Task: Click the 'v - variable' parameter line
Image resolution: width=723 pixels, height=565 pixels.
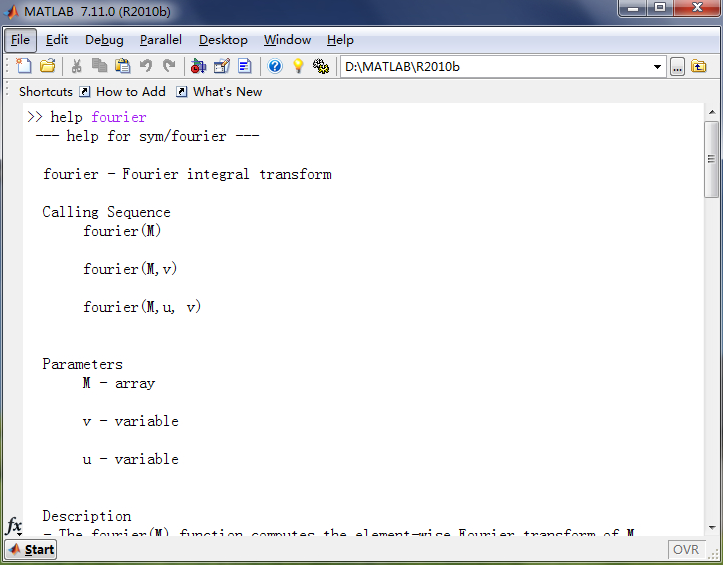Action: 131,421
